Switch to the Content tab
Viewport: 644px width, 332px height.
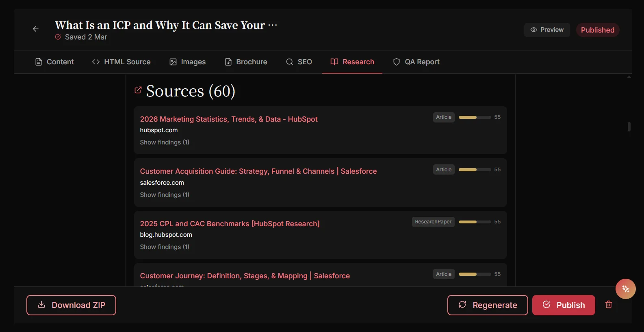[x=54, y=62]
